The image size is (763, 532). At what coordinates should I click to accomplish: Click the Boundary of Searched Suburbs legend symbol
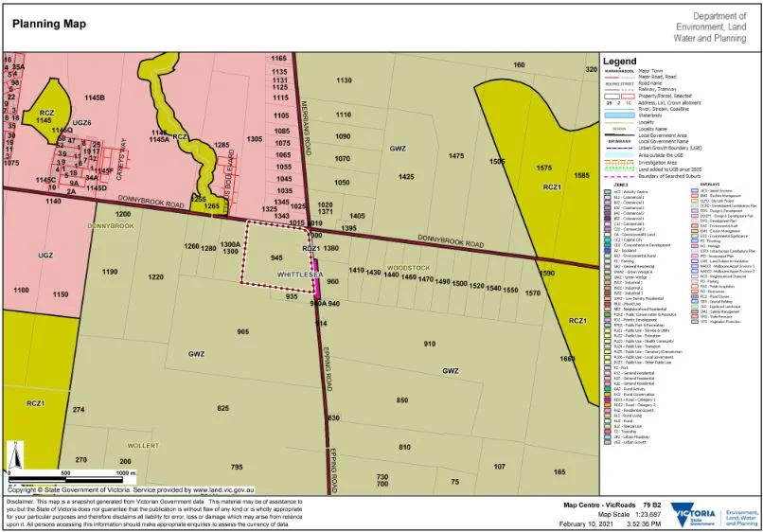click(621, 174)
